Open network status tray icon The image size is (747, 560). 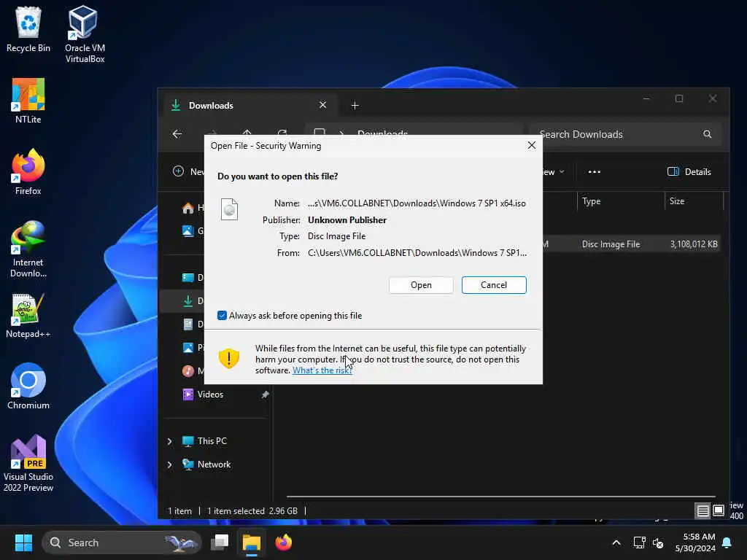(639, 542)
